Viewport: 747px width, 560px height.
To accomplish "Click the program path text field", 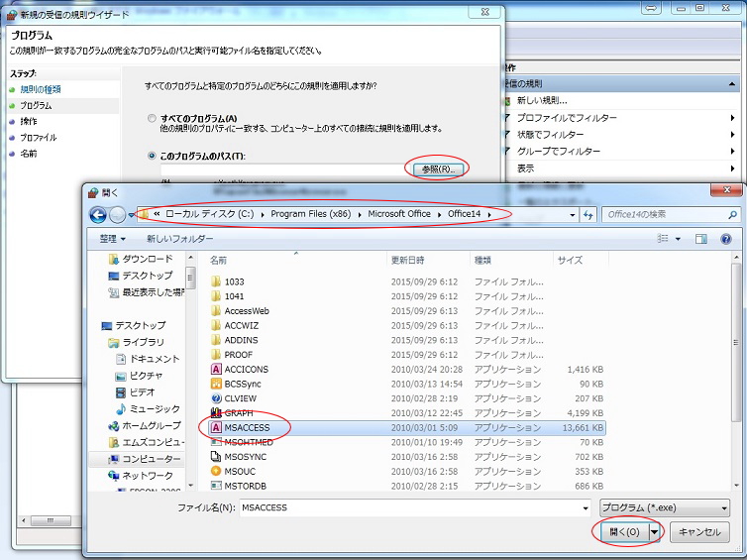I will pos(284,169).
